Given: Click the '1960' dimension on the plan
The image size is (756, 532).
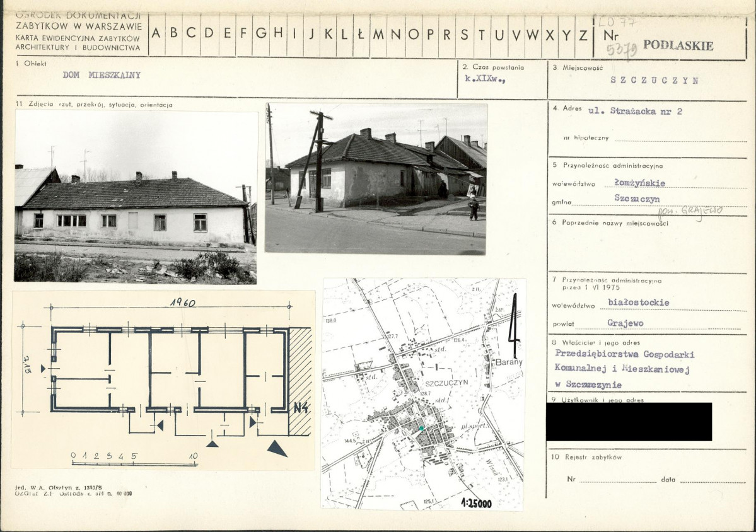Looking at the screenshot, I should [x=182, y=303].
